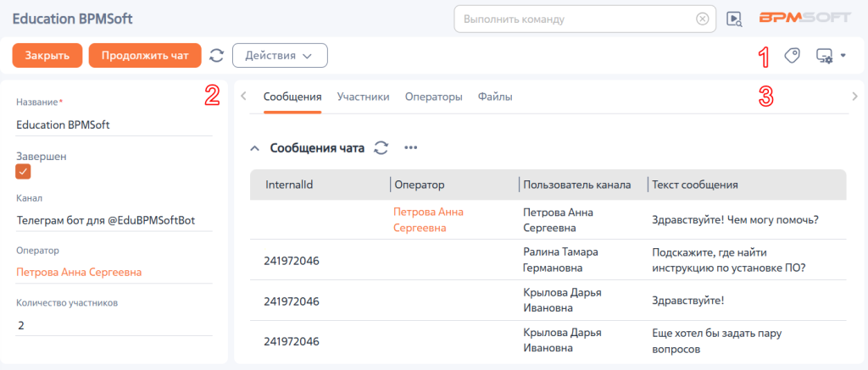Sort by the InternalId column header
Screen dimensions: 868x370
point(290,185)
